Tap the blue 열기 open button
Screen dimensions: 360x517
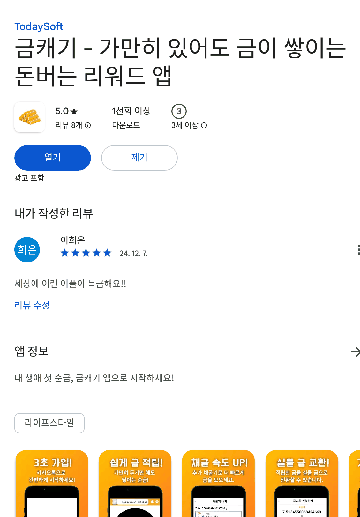coord(53,158)
